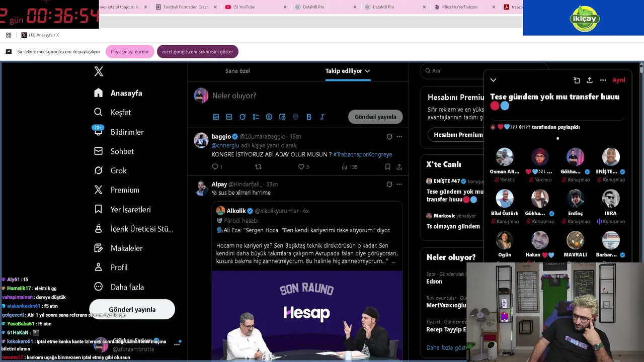Open Bilal Öztürk speaker avatar
The width and height of the screenshot is (644, 362).
click(505, 199)
